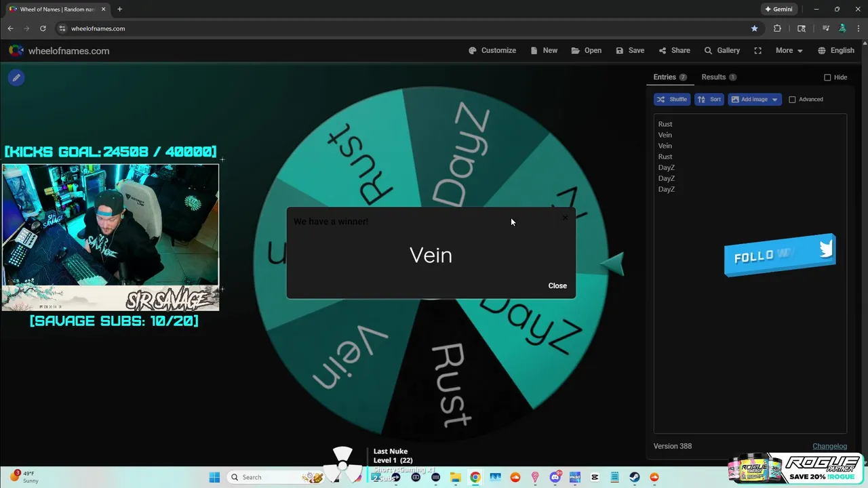Open Chrome media controls icon
Screen dimensions: 868x488
[825, 28]
